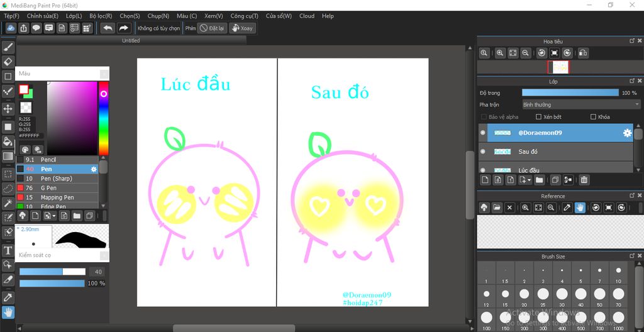
Task: Zoom in within the Hoa tiêu navigator
Action: point(500,53)
